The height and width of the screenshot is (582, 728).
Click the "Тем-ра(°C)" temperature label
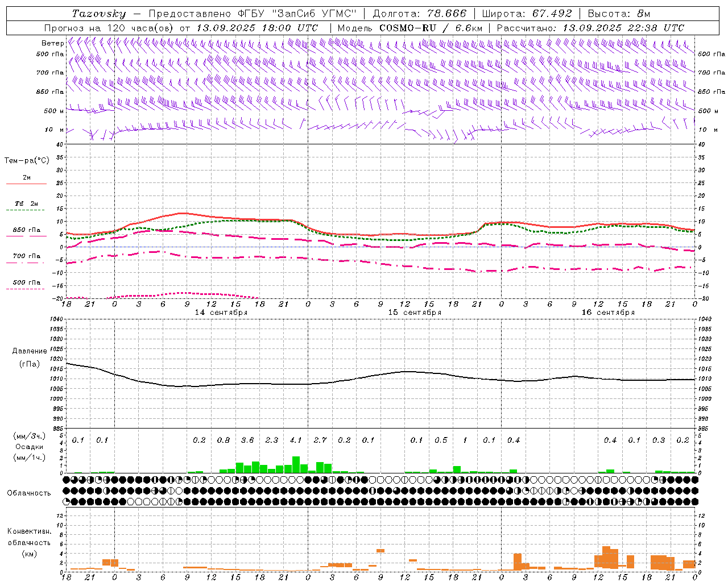pyautogui.click(x=27, y=161)
